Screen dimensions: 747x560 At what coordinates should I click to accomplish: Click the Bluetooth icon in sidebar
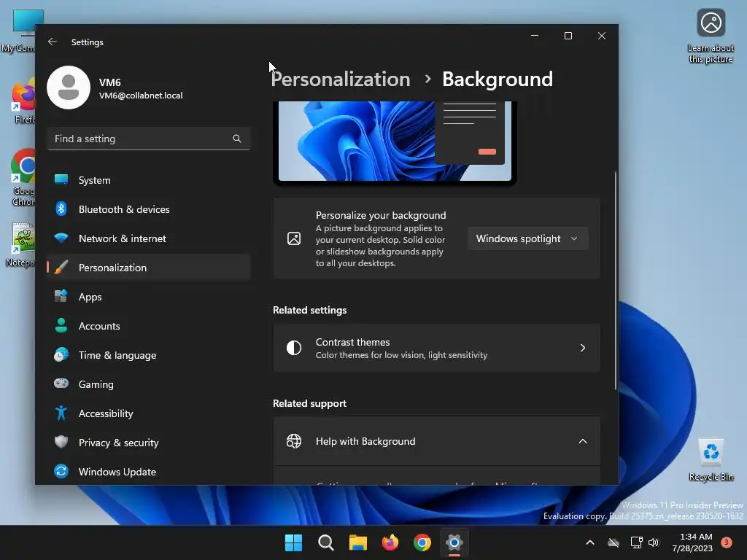[x=61, y=209]
